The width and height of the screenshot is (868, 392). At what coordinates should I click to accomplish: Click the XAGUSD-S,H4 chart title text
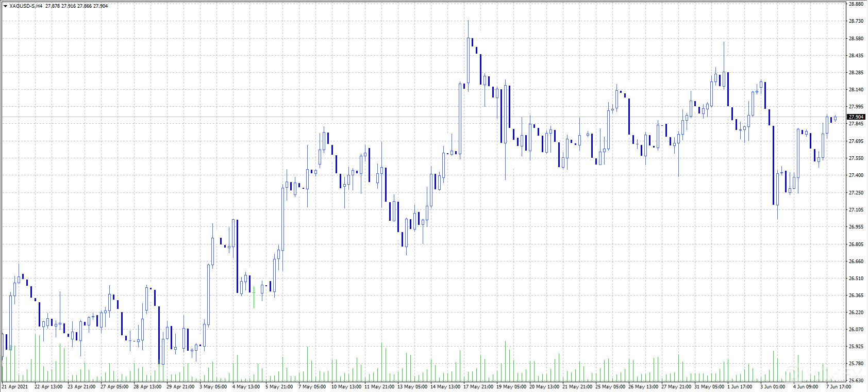[x=26, y=6]
